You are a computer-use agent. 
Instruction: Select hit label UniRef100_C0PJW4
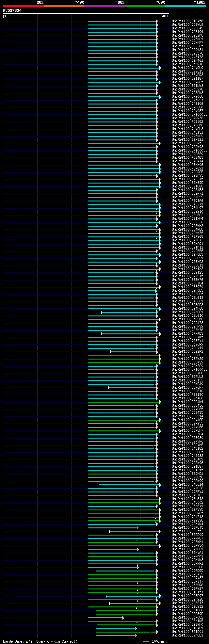187,402
